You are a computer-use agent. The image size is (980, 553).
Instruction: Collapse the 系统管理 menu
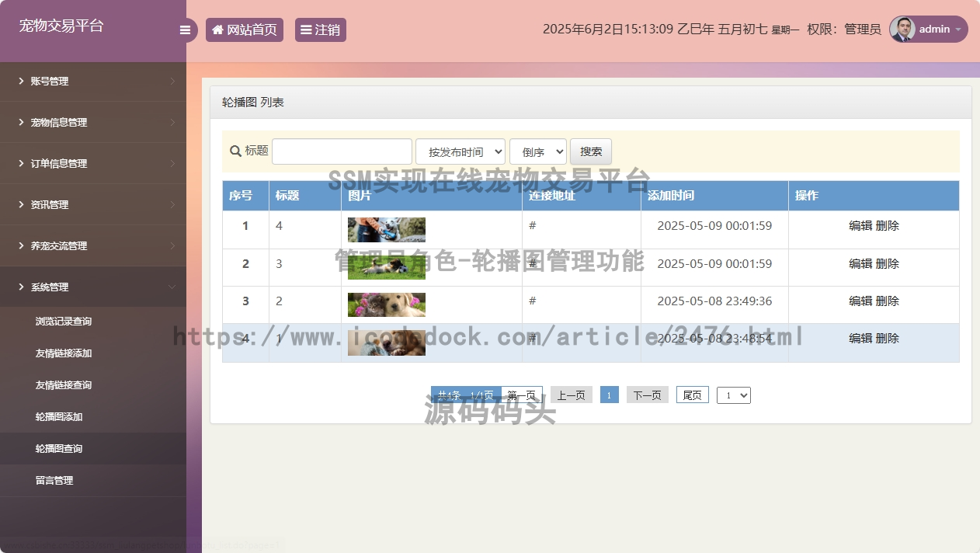coord(93,287)
